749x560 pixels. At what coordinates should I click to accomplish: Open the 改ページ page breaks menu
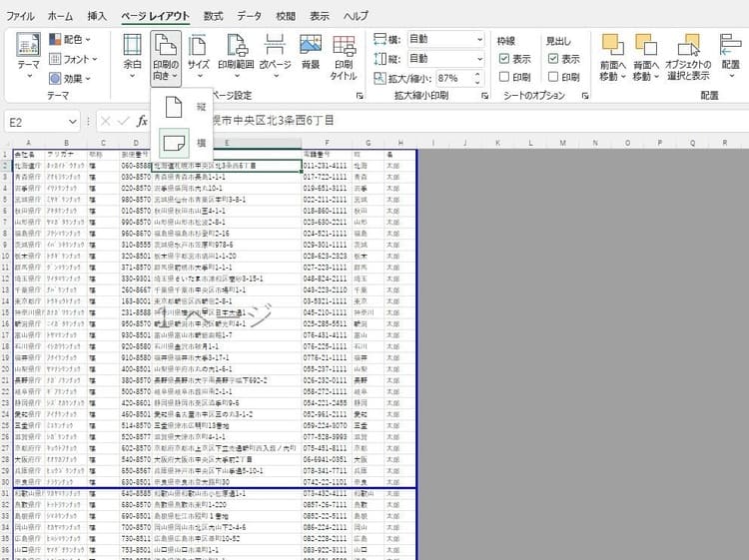pyautogui.click(x=276, y=56)
